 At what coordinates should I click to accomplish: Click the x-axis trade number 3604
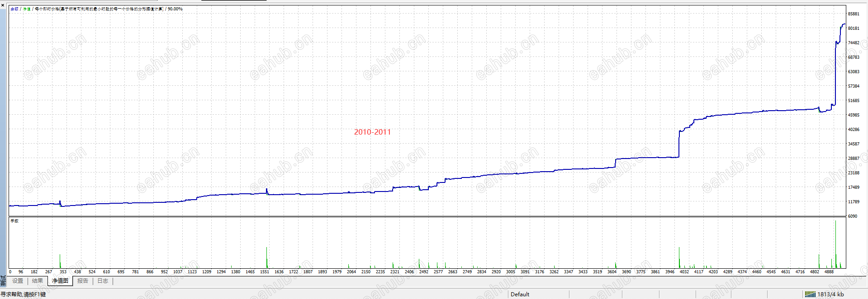coord(612,272)
